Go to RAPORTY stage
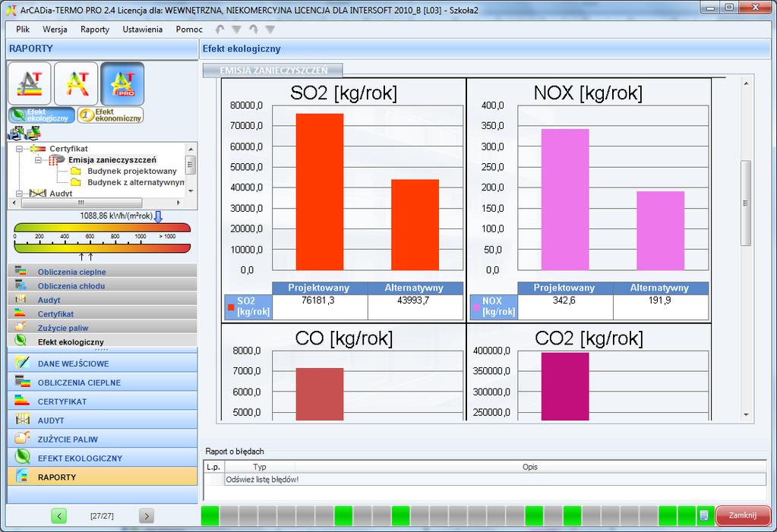 tap(103, 477)
